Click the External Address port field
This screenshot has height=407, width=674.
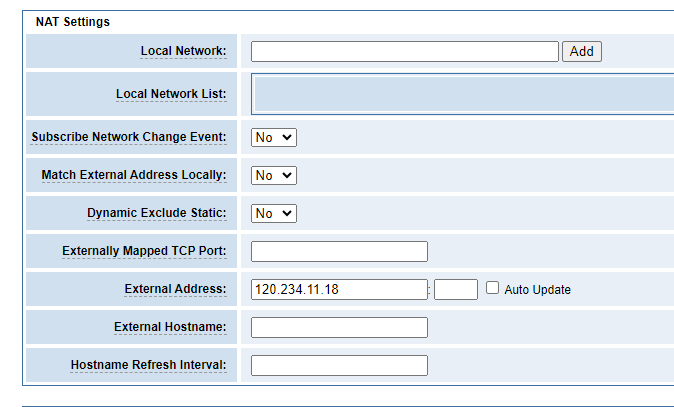click(x=456, y=289)
